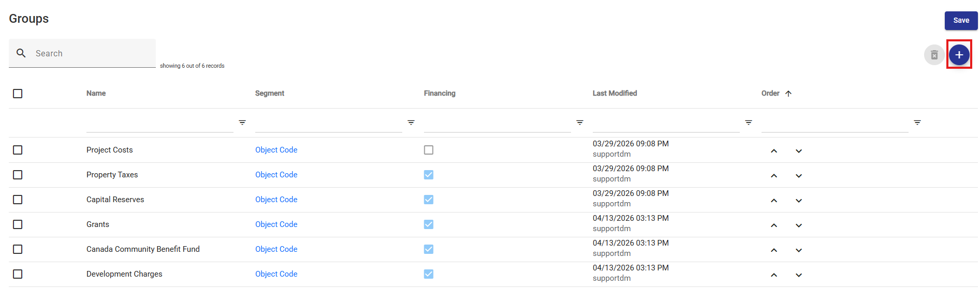Viewport: 980px width, 288px height.
Task: Disable Financing for Canada Community Benefit Fund
Action: point(429,249)
